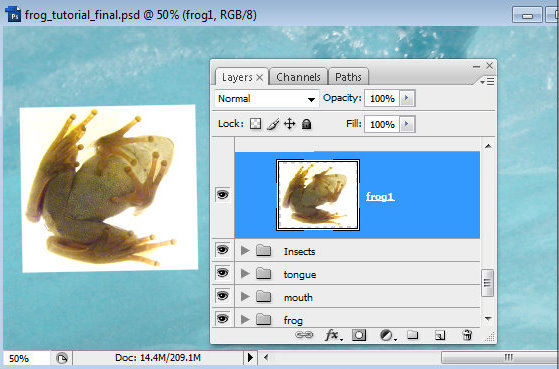
Task: Create a new layer icon
Action: pyautogui.click(x=440, y=335)
